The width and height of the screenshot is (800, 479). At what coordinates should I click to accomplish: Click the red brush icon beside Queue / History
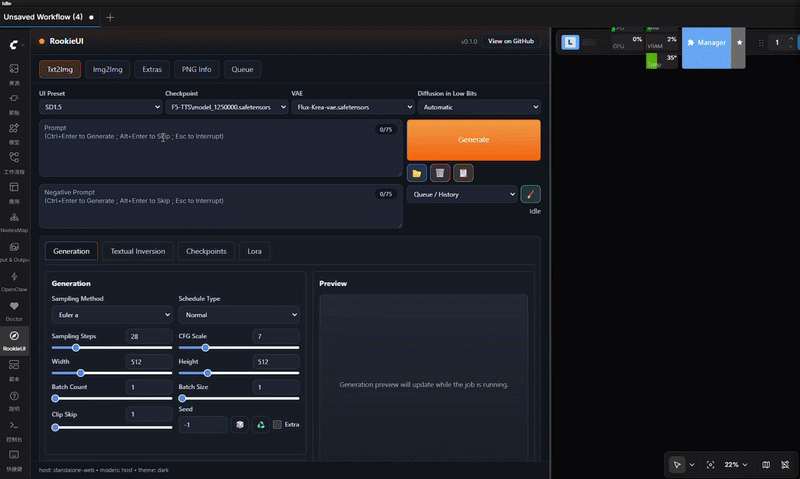[x=531, y=194]
